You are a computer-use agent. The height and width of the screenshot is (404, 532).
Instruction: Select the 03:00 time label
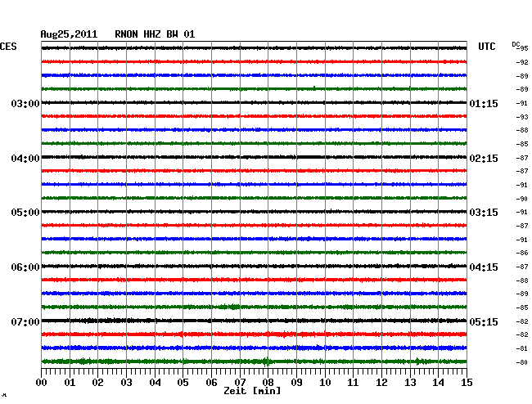coord(25,103)
